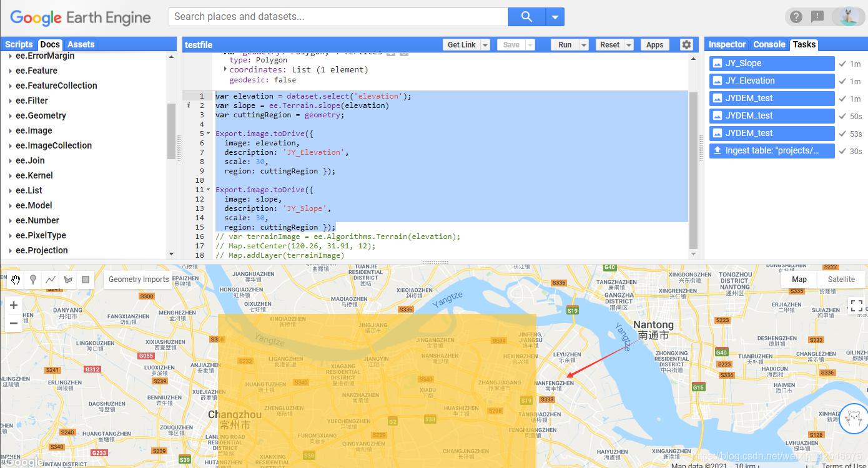Screen dimensions: 868x468
Task: Focus the Search places and datasets field
Action: click(338, 17)
